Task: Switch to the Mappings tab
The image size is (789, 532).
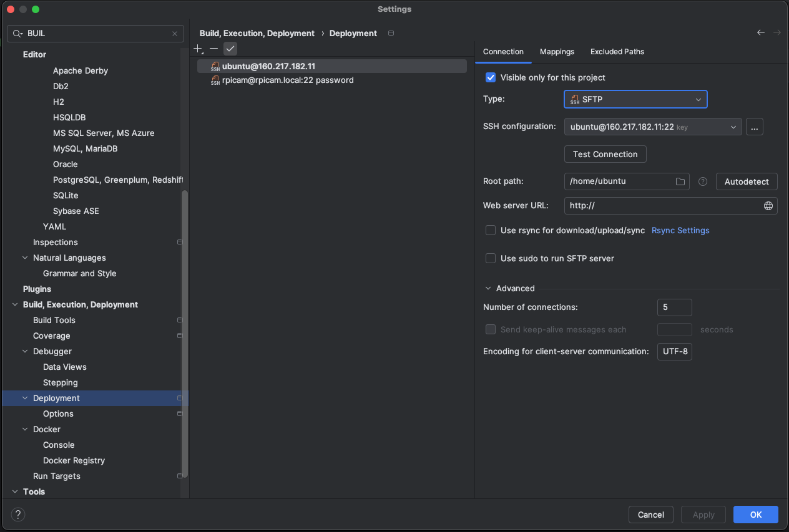Action: pyautogui.click(x=557, y=52)
